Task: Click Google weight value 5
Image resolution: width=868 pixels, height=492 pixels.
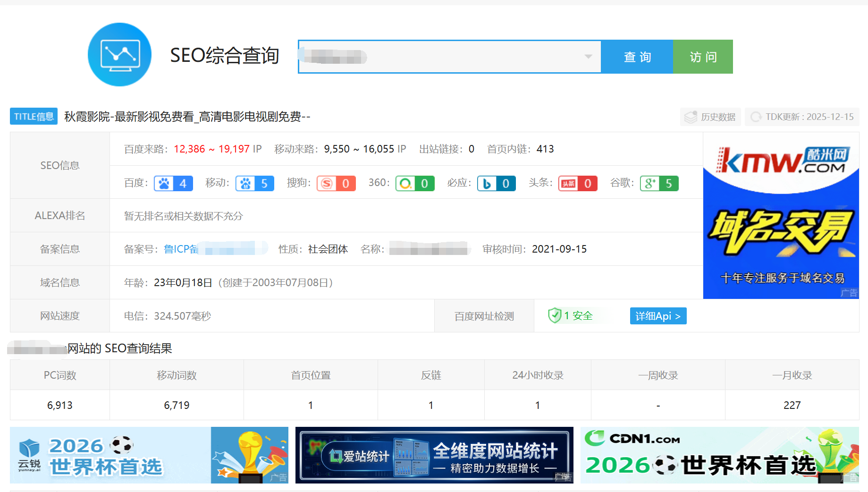Action: point(669,183)
